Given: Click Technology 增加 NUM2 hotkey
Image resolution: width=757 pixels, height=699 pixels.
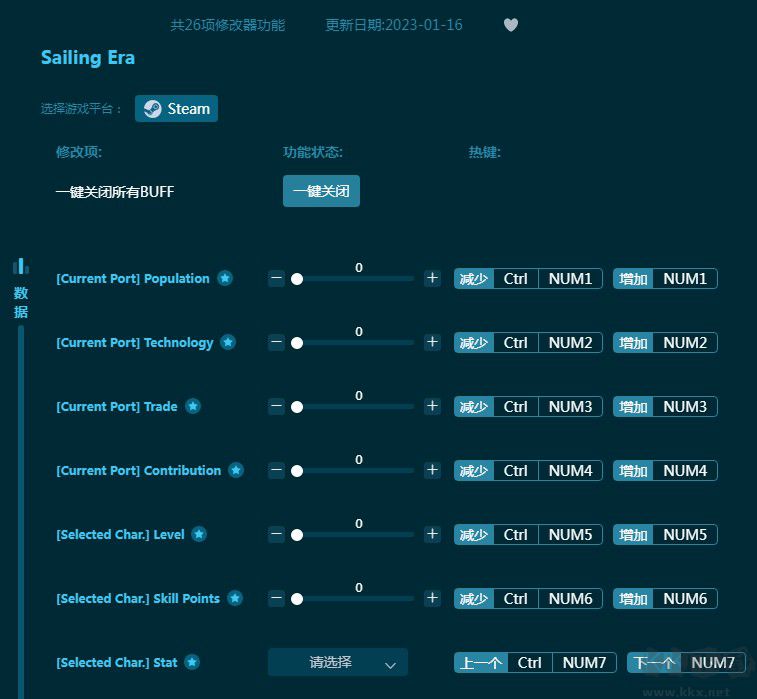Looking at the screenshot, I should (665, 343).
